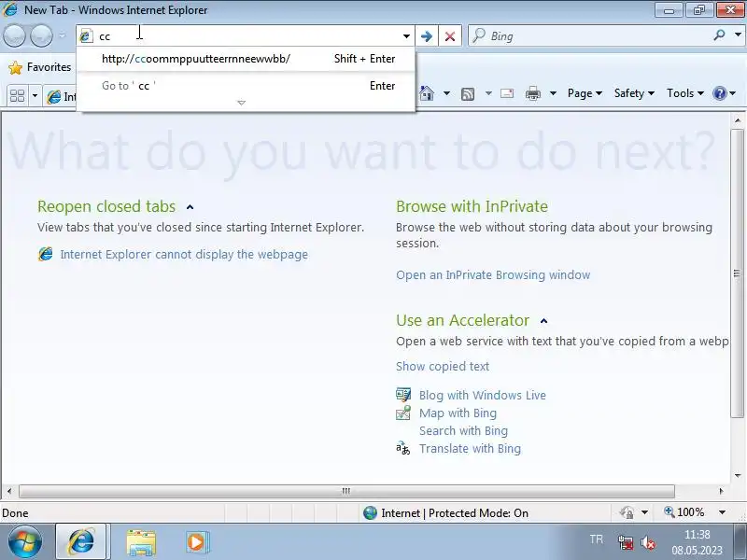The image size is (747, 560).
Task: Click the red Stop loading button
Action: tap(450, 36)
